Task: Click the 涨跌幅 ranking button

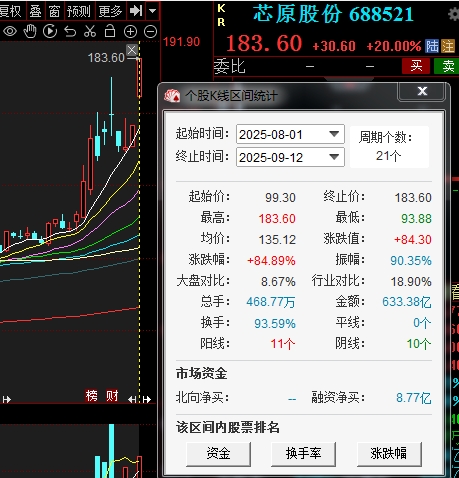Action: point(389,454)
